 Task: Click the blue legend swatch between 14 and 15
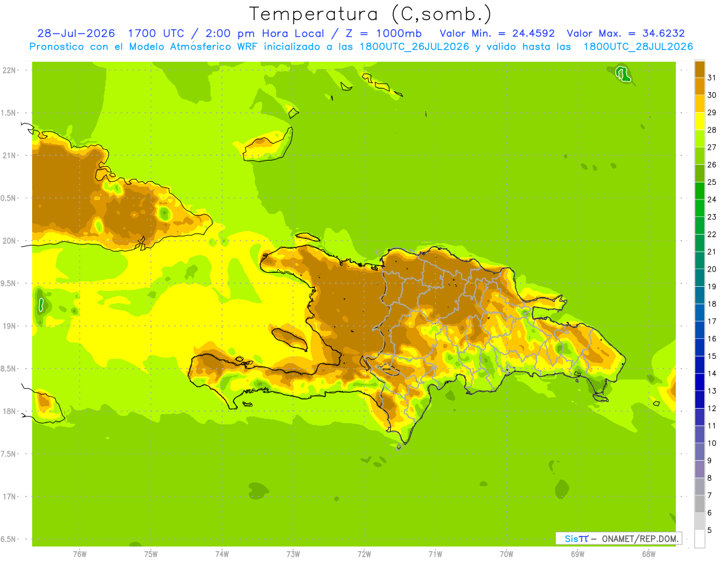[x=699, y=364]
